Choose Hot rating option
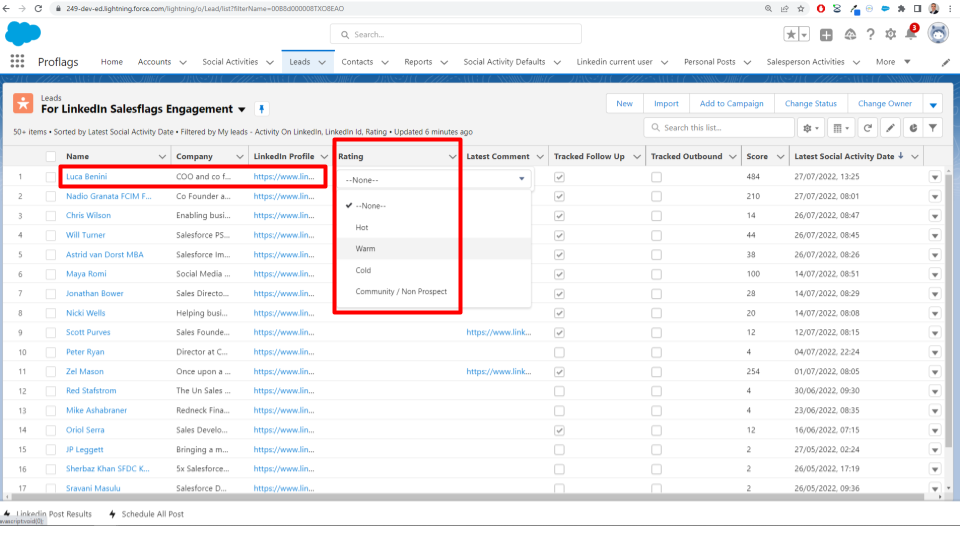960x540 pixels. point(435,227)
